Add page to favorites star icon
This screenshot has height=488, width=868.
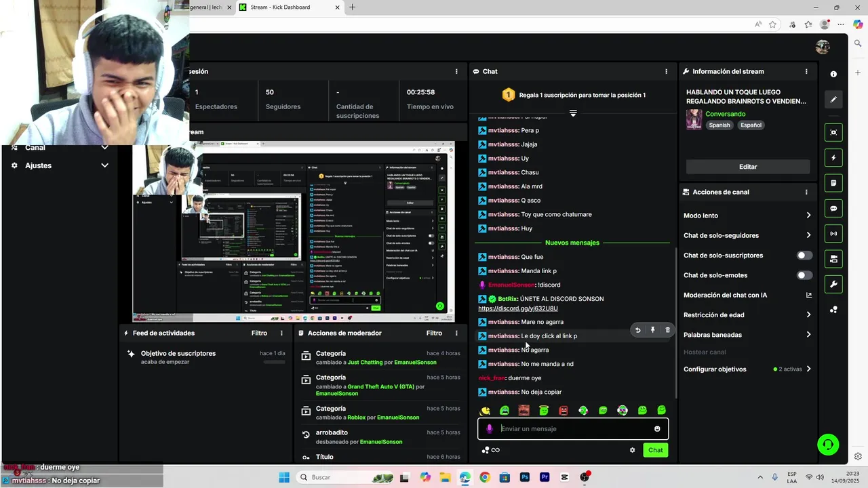coord(773,24)
